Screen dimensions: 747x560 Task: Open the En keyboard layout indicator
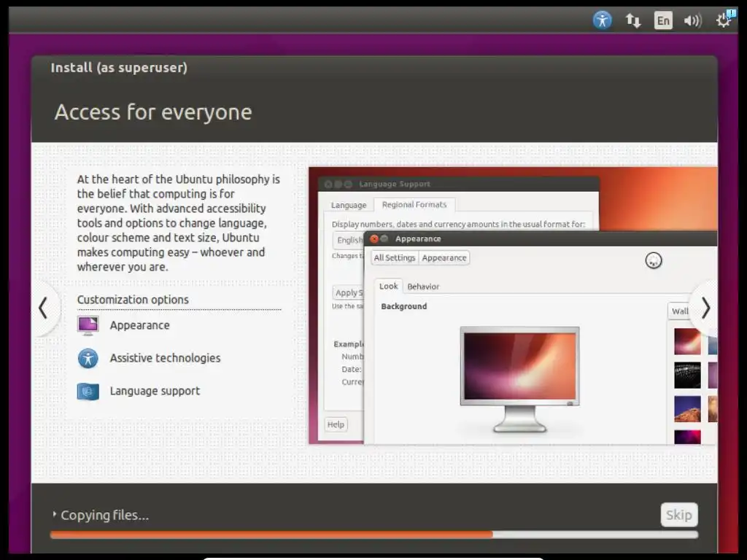(663, 20)
